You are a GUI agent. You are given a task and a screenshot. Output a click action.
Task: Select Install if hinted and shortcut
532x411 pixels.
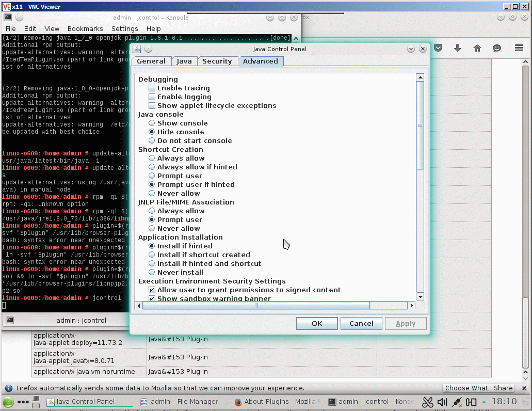pyautogui.click(x=152, y=264)
